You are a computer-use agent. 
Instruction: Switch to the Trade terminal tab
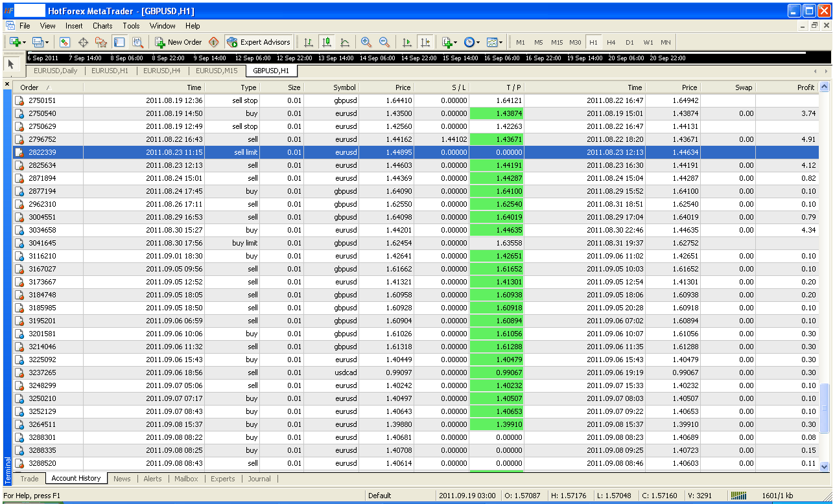[29, 479]
